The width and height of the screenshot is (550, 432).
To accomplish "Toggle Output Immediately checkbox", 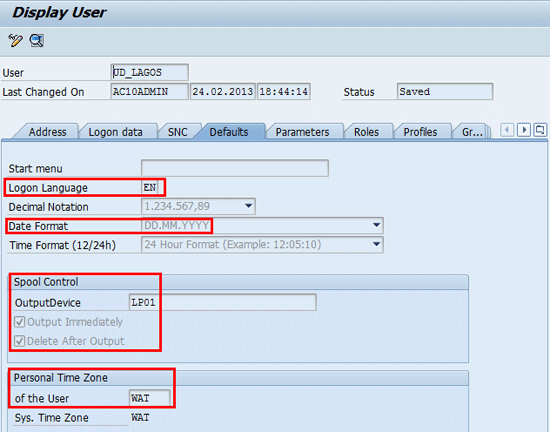I will [x=20, y=322].
